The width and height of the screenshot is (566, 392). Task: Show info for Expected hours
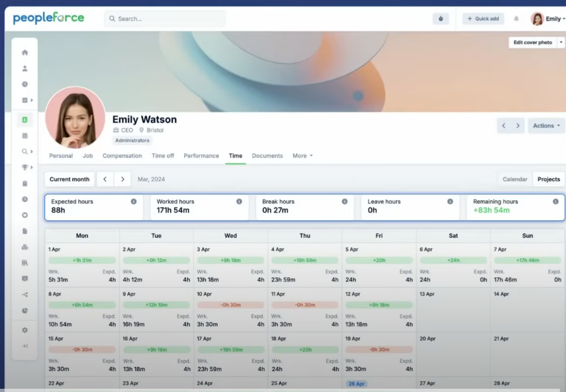point(133,202)
